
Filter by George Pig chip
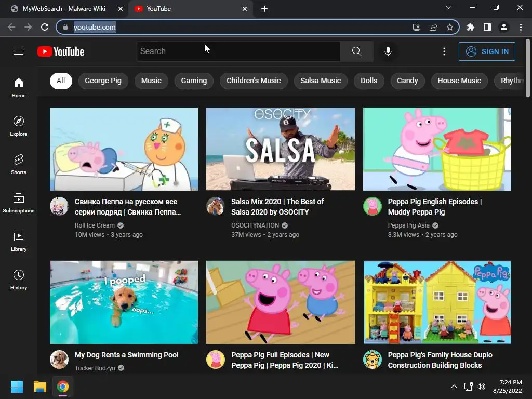[103, 81]
